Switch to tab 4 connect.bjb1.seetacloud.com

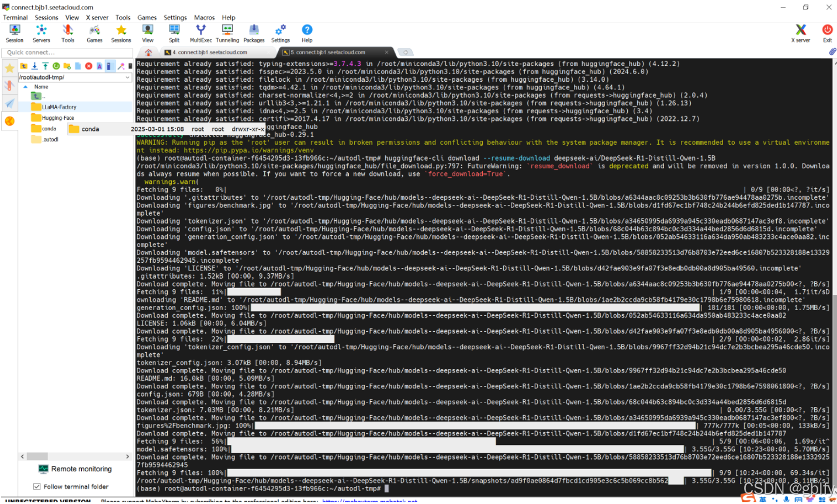[217, 53]
